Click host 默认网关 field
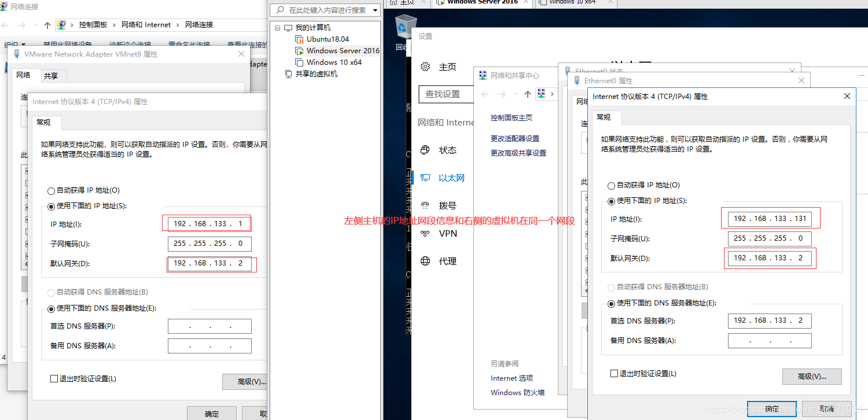868x420 pixels. click(x=209, y=263)
